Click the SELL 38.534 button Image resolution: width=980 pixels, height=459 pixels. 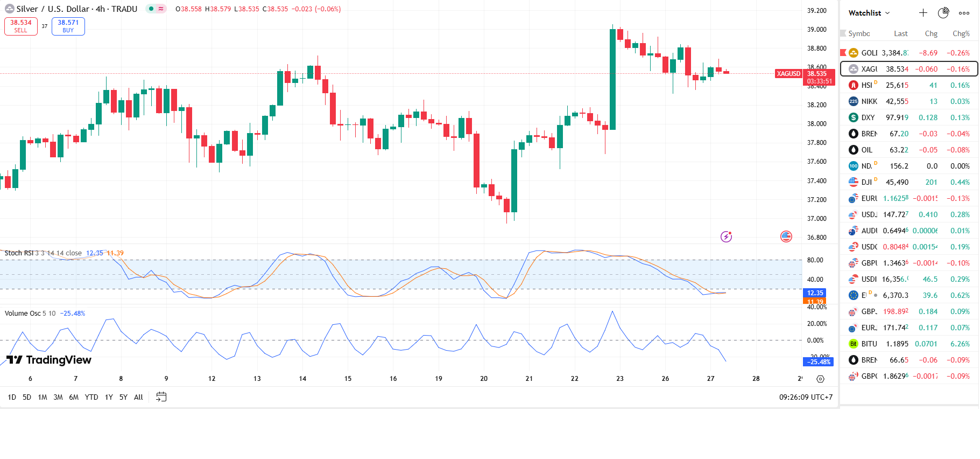click(x=21, y=26)
